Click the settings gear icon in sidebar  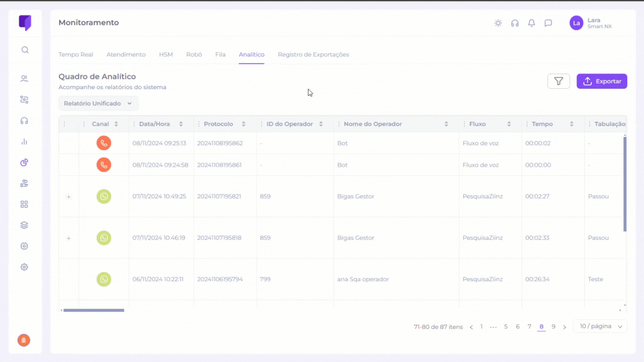coord(24,267)
